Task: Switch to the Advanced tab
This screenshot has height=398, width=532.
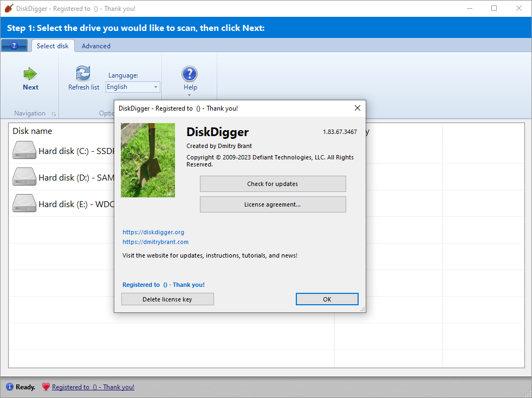Action: tap(96, 46)
